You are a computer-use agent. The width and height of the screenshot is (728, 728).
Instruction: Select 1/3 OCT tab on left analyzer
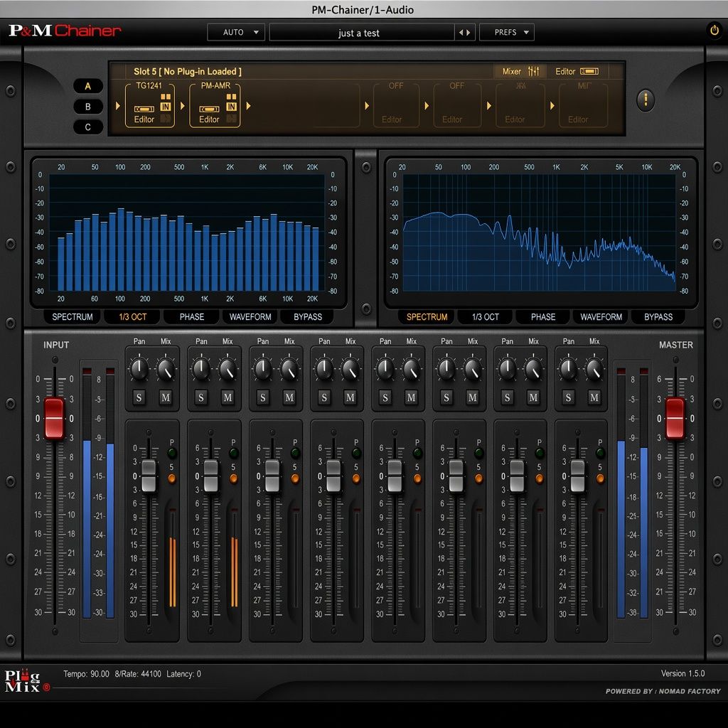(133, 316)
